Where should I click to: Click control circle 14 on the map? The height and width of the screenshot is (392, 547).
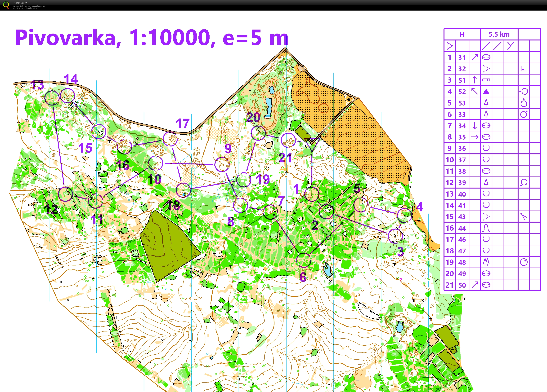(67, 96)
